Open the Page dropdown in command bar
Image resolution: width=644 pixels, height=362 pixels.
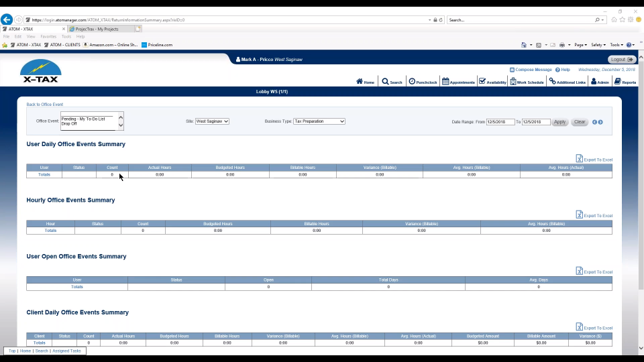pos(580,45)
